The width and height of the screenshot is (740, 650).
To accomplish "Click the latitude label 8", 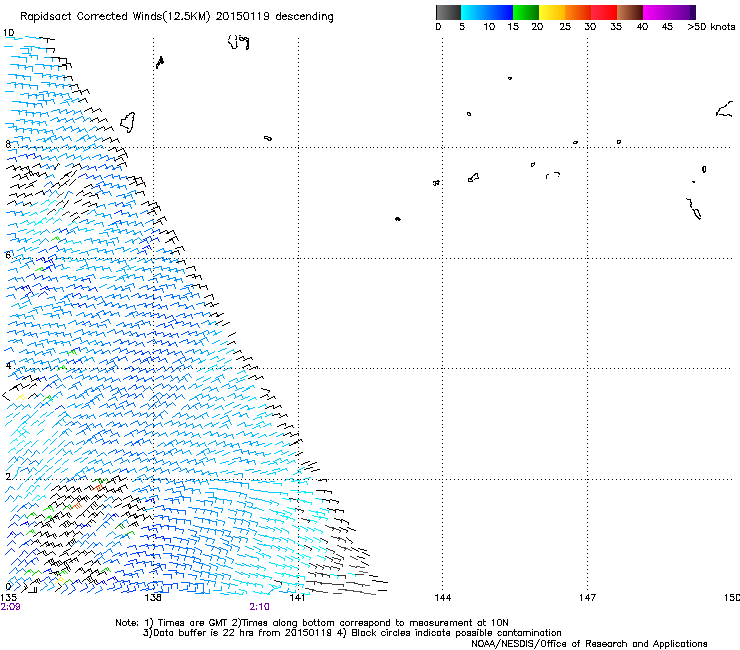I will click(x=8, y=144).
